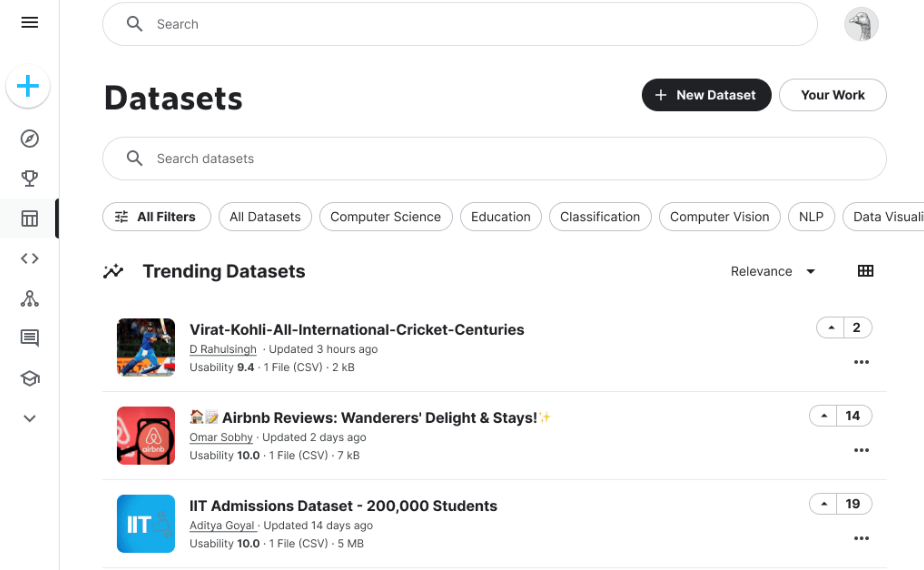Open the Code section via the brackets icon
924x570 pixels.
(x=29, y=258)
